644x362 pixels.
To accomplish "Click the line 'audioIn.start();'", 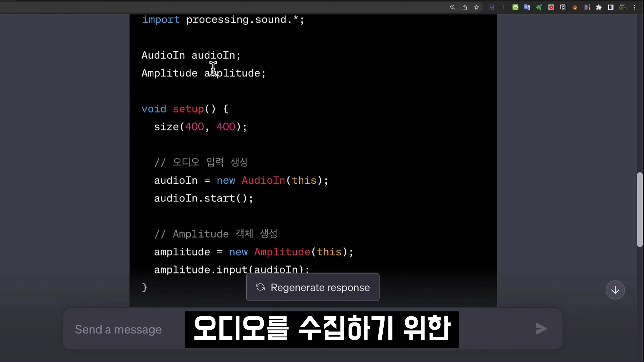I will [203, 198].
